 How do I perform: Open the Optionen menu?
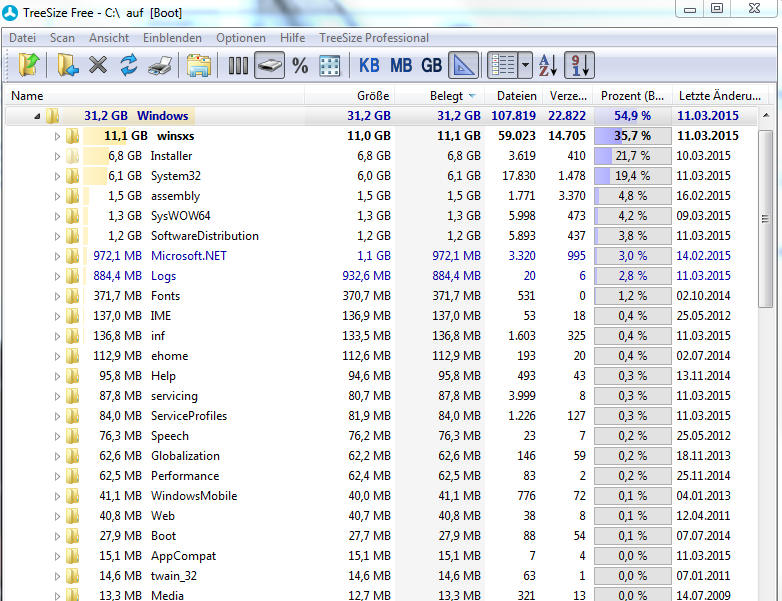tap(241, 38)
